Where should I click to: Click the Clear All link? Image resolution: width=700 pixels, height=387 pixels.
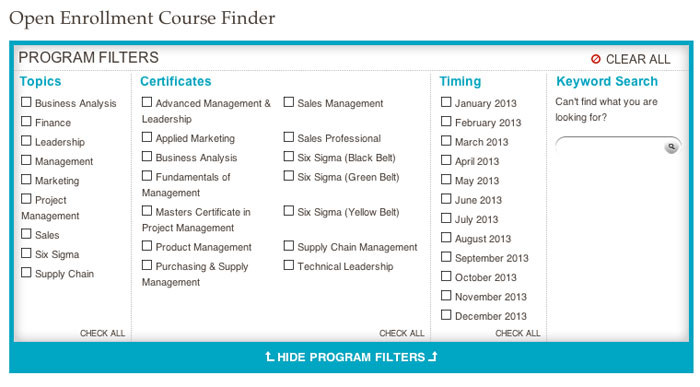[638, 59]
